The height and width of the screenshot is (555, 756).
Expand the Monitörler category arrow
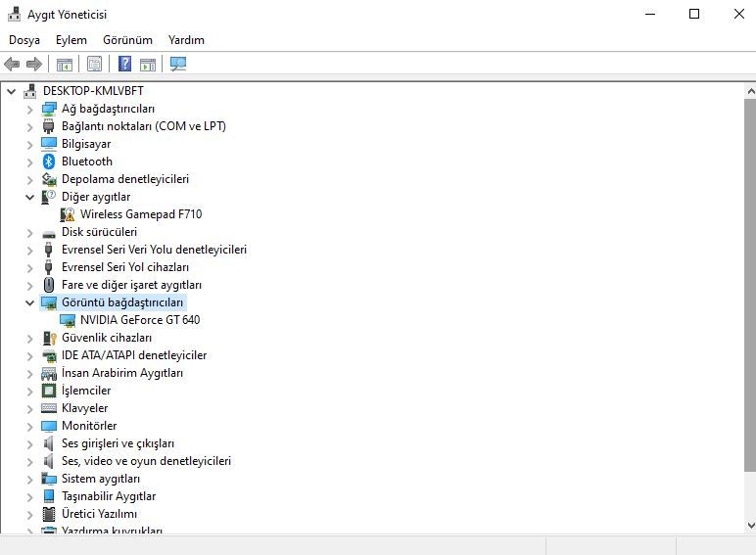30,427
